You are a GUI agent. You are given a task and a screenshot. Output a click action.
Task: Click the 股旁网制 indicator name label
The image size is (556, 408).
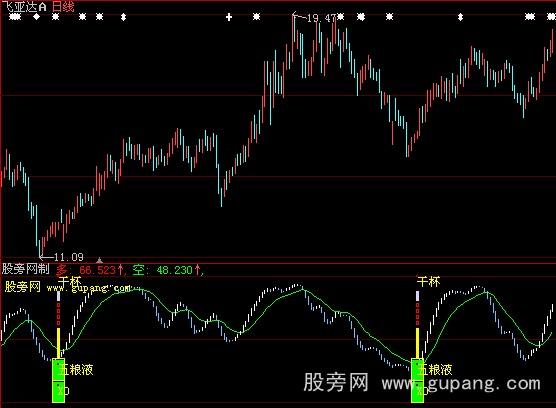coord(26,269)
